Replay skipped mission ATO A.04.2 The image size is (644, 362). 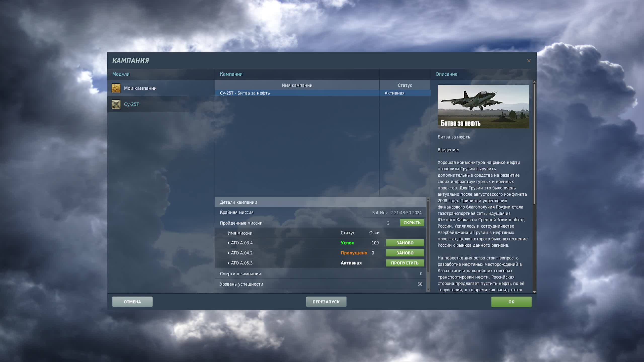(405, 253)
